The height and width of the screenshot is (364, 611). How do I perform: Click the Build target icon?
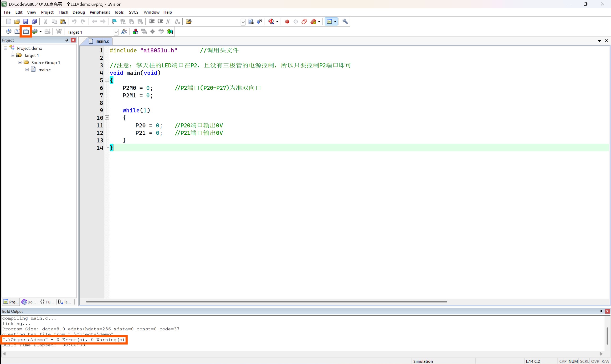pyautogui.click(x=17, y=31)
